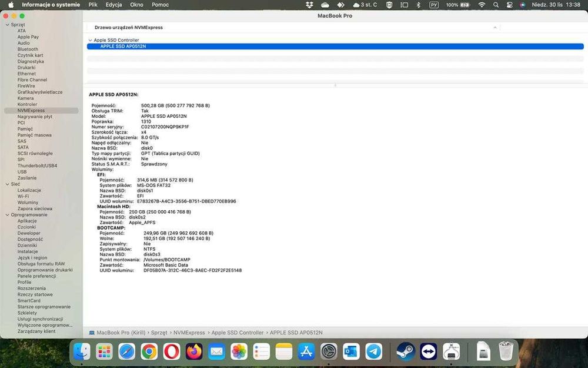Open the Plik menu
Screen dimensions: 588x368
(x=93, y=5)
